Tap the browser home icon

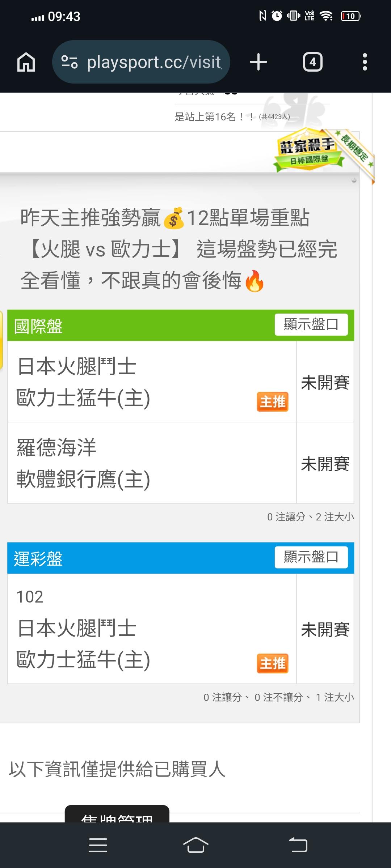(x=26, y=62)
